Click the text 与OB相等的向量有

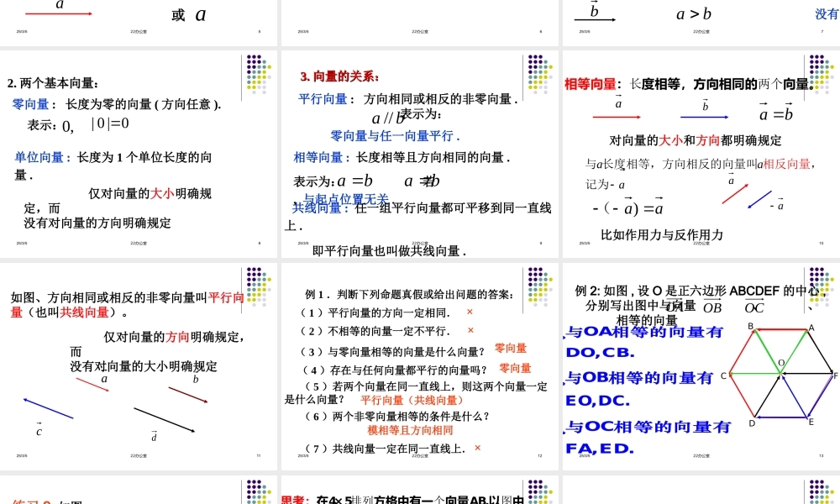tap(639, 378)
